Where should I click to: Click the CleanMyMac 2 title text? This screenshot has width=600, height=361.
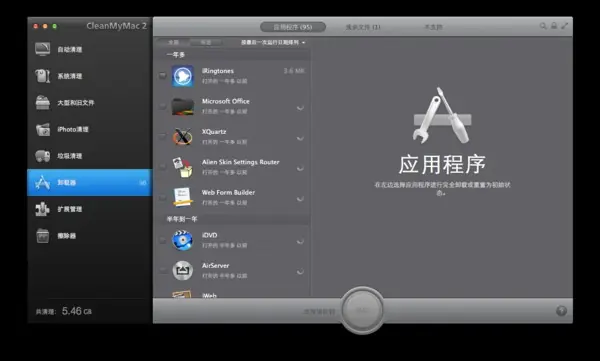[x=116, y=26]
